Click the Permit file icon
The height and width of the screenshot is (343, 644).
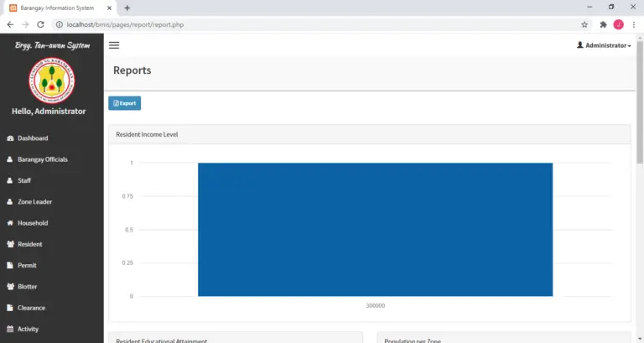(10, 265)
